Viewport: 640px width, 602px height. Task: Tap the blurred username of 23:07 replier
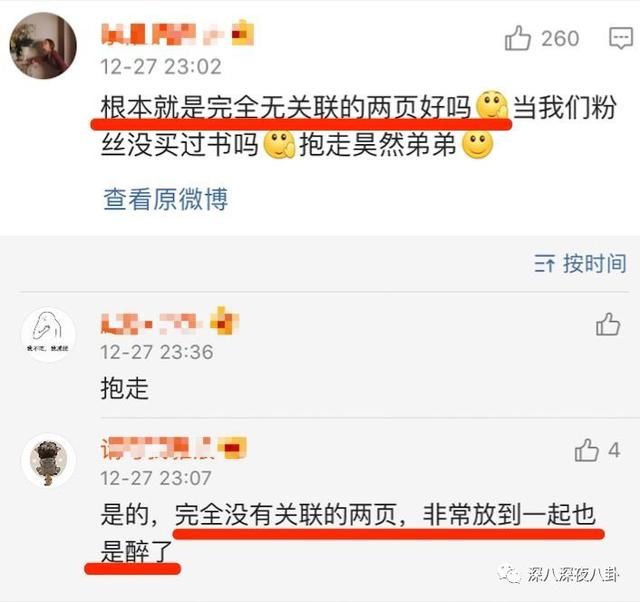(x=156, y=448)
